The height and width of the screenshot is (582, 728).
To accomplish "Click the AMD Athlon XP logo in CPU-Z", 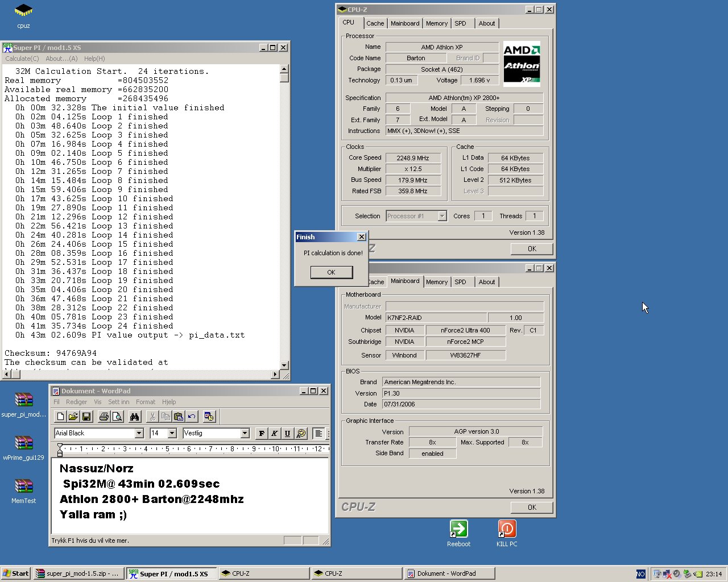I will click(522, 64).
